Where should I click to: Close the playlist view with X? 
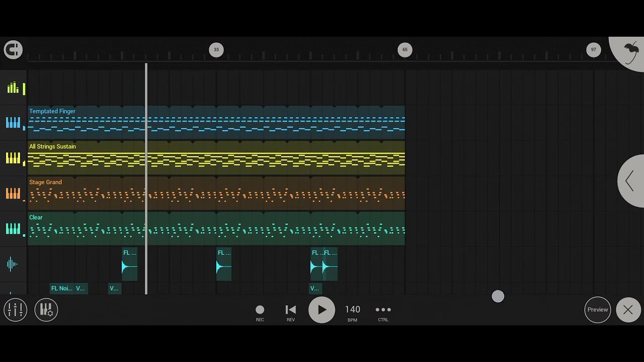(x=628, y=310)
